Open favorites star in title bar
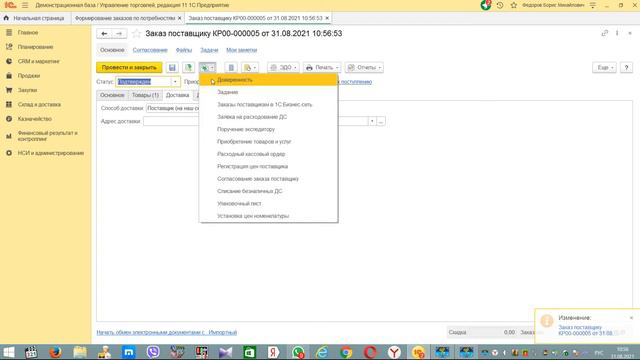This screenshot has height=360, width=640. point(513,5)
